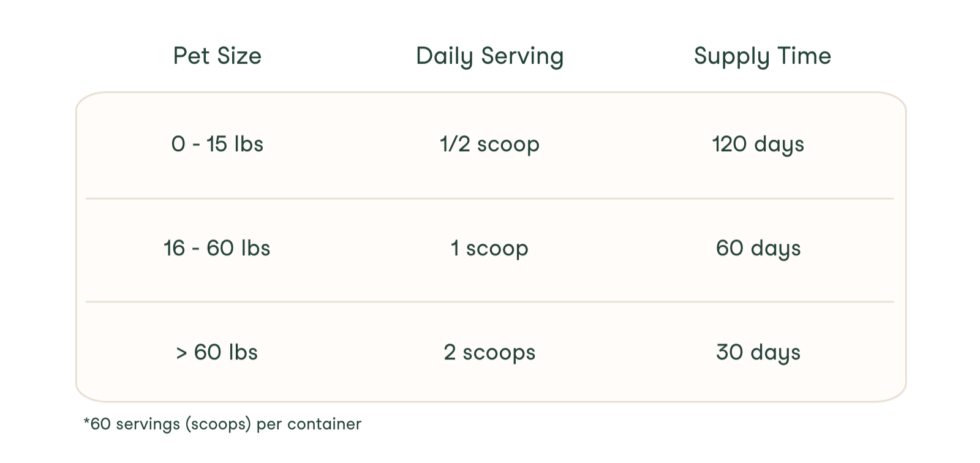Click the 60 servings per container footnote
The height and width of the screenshot is (463, 980).
click(x=222, y=424)
